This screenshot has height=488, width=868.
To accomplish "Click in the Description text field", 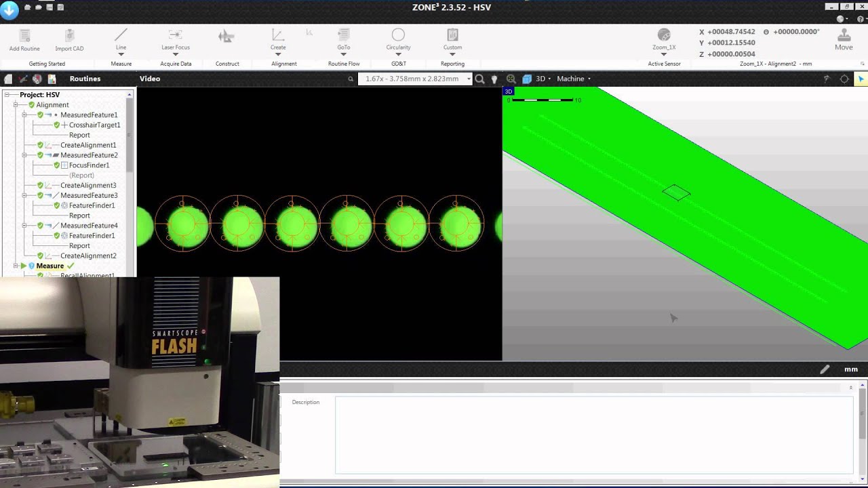I will click(x=594, y=434).
